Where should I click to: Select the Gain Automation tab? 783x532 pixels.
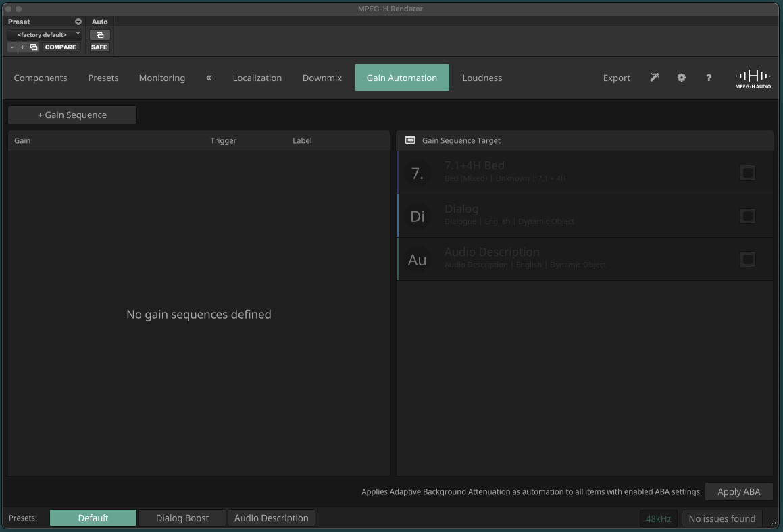[x=402, y=78]
